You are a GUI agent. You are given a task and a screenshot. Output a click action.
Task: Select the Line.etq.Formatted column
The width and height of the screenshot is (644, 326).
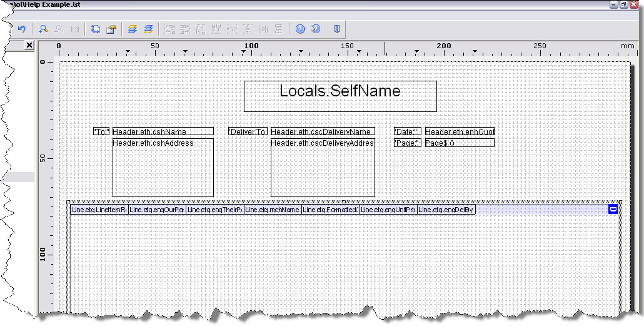click(331, 210)
